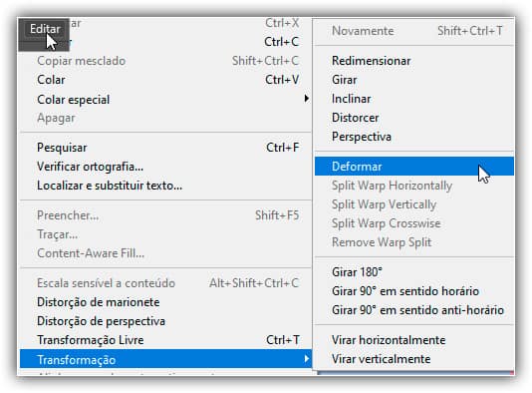This screenshot has width=532, height=393.
Task: Click Pesquisar menu entry
Action: tap(166, 148)
